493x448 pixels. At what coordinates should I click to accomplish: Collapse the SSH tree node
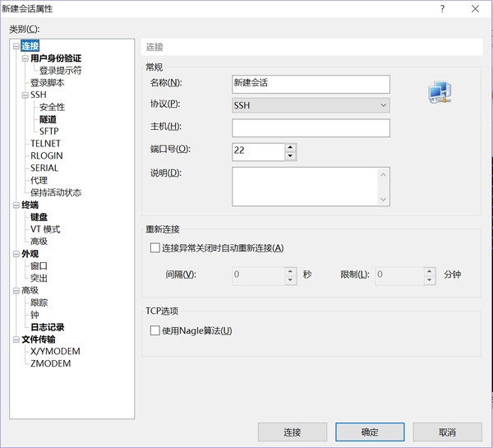pyautogui.click(x=25, y=95)
